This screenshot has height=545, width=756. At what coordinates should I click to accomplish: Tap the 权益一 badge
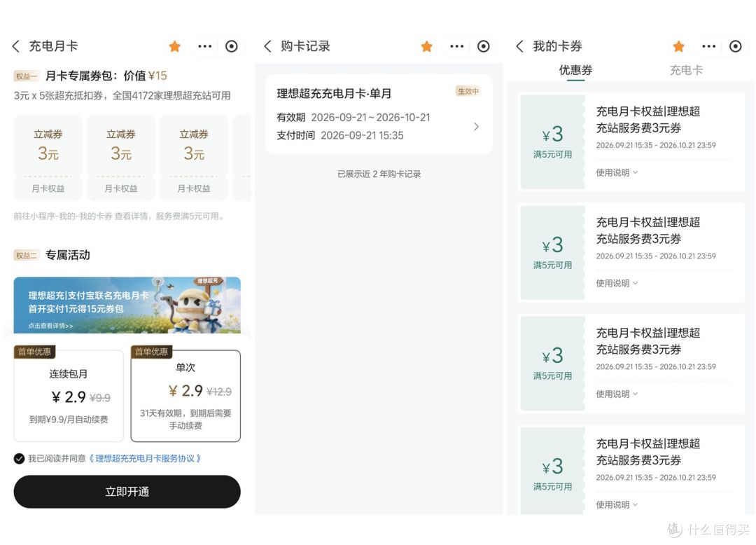click(26, 76)
